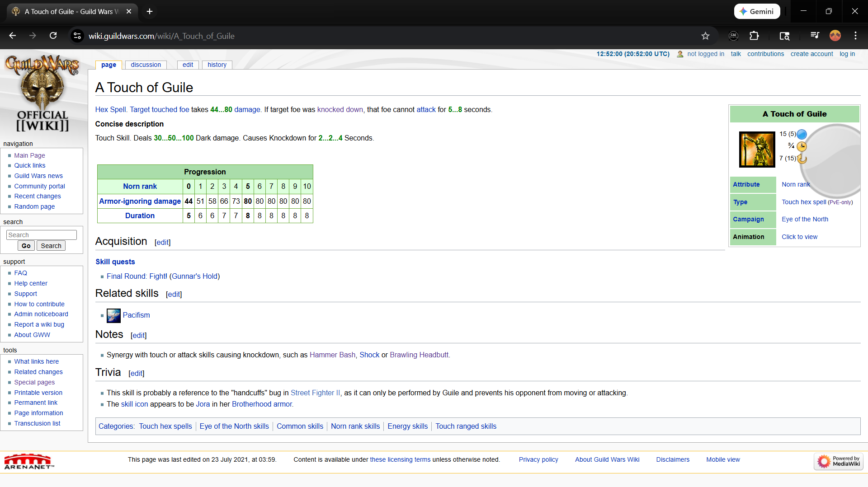The height and width of the screenshot is (487, 868).
Task: Click the CAT extension icon in toolbar
Action: pyautogui.click(x=733, y=36)
